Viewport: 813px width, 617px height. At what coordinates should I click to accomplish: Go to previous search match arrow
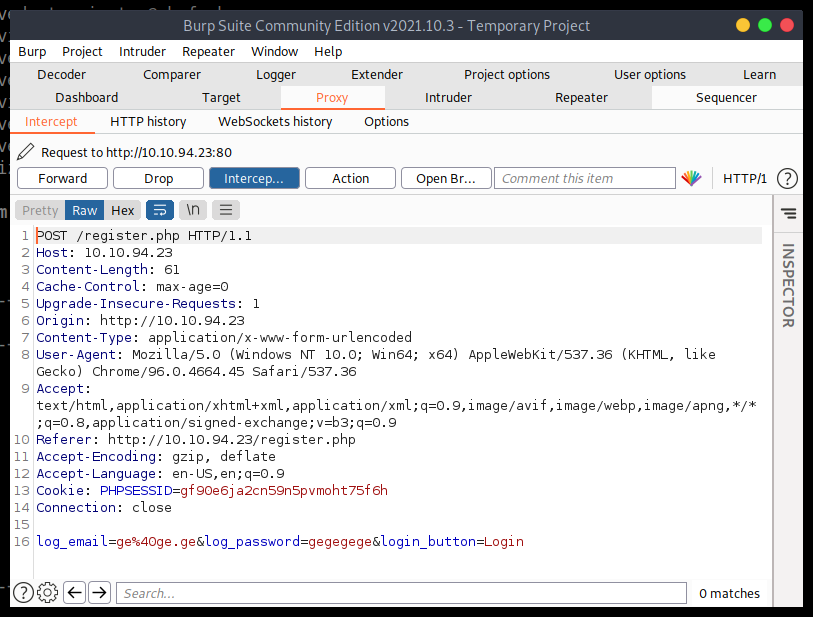point(74,593)
